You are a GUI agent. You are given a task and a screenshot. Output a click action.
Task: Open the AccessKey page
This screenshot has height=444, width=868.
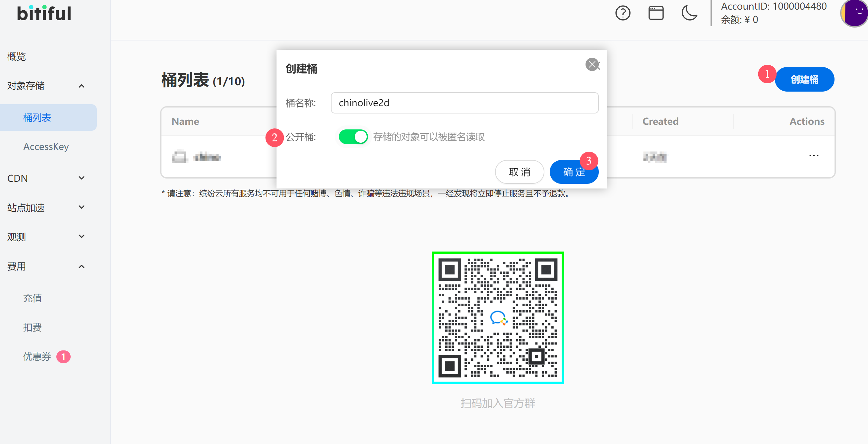click(x=46, y=147)
